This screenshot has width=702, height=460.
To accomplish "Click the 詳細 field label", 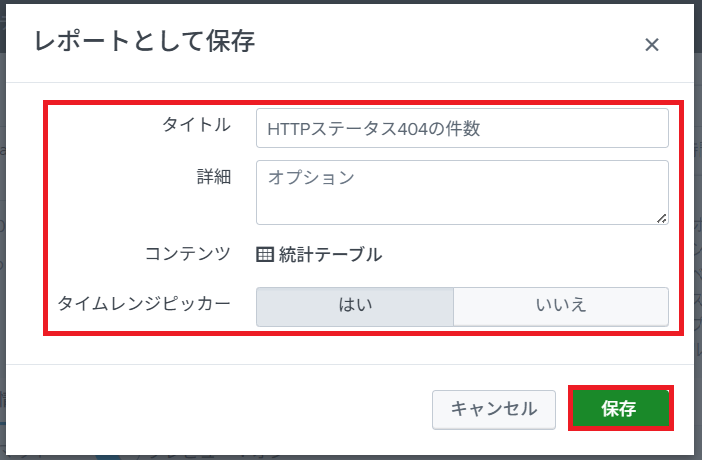I will 214,177.
